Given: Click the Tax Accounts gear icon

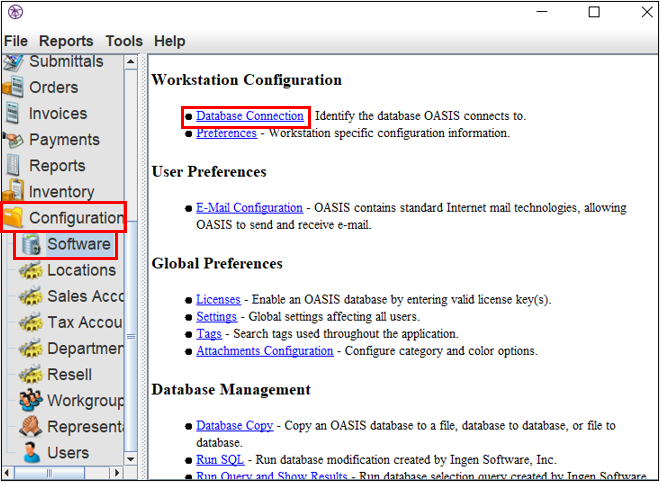Looking at the screenshot, I should [x=31, y=323].
